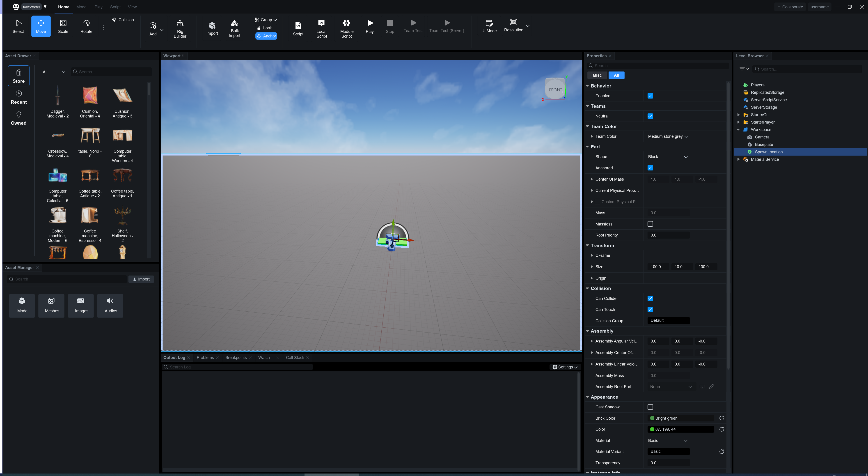
Task: Open the Material dropdown showing Basic
Action: click(667, 441)
